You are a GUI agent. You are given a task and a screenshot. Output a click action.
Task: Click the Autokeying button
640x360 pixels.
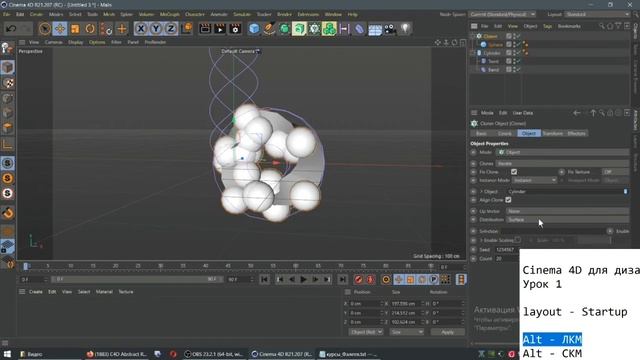(x=370, y=280)
